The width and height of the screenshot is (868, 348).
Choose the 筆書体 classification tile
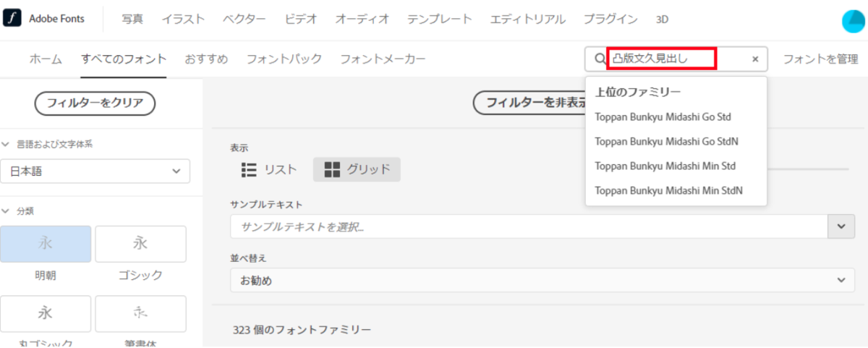(140, 313)
